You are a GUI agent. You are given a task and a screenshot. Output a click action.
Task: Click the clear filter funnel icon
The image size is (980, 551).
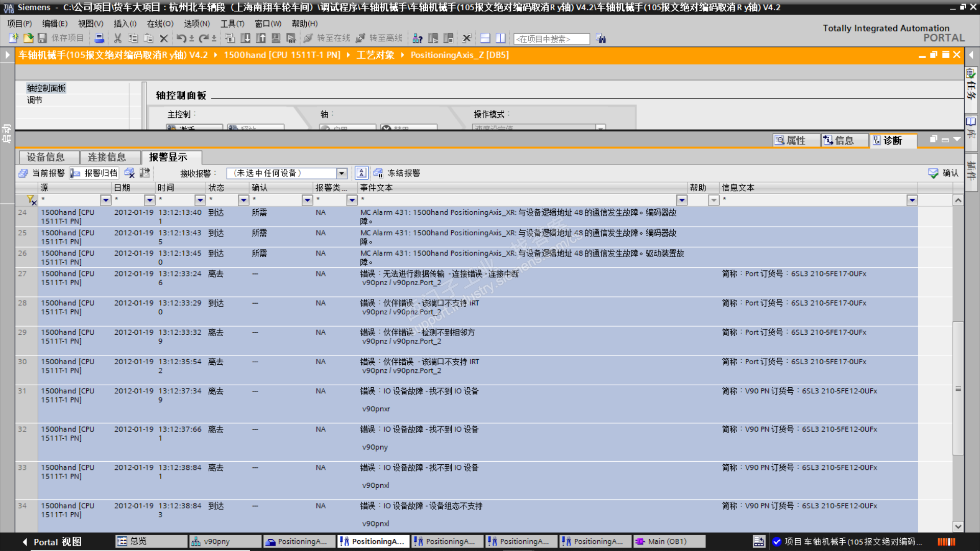[x=31, y=200]
